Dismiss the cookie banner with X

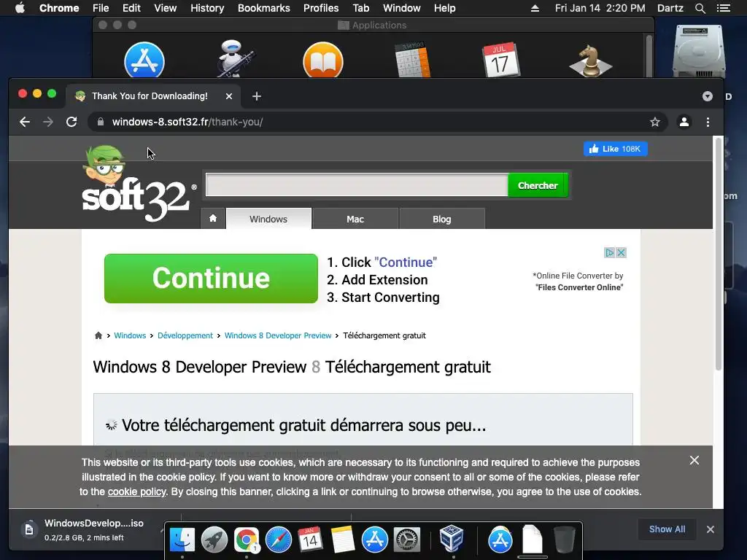(x=694, y=461)
